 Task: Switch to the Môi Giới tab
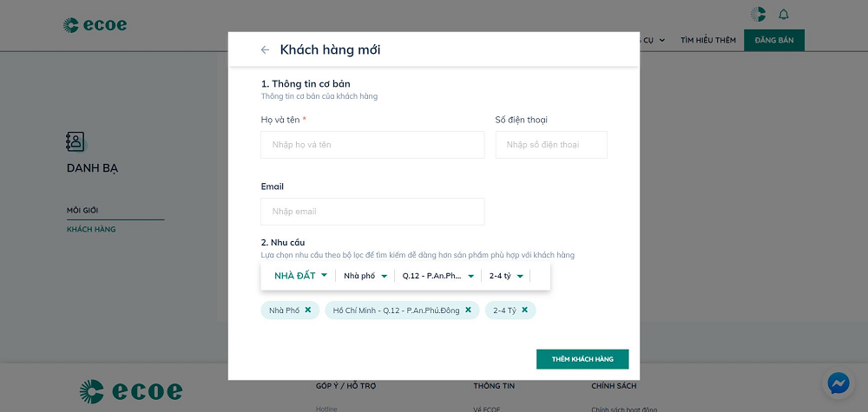pos(83,211)
